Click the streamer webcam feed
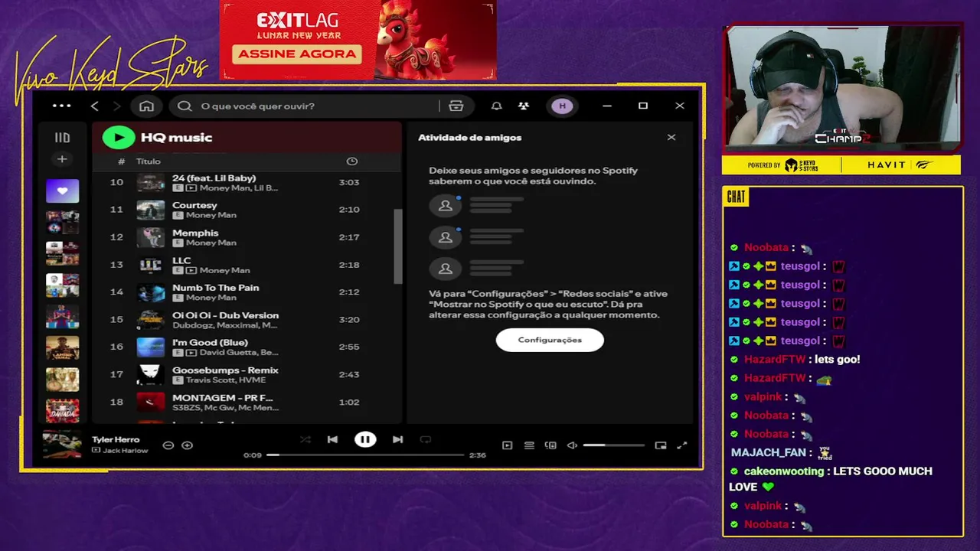 pos(841,90)
